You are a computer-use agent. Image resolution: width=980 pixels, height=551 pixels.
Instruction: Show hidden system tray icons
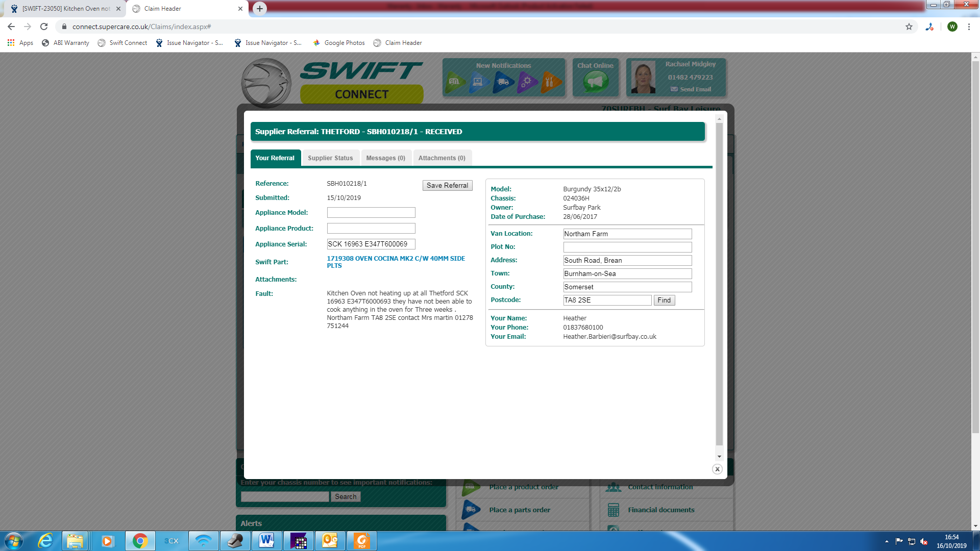coord(887,541)
